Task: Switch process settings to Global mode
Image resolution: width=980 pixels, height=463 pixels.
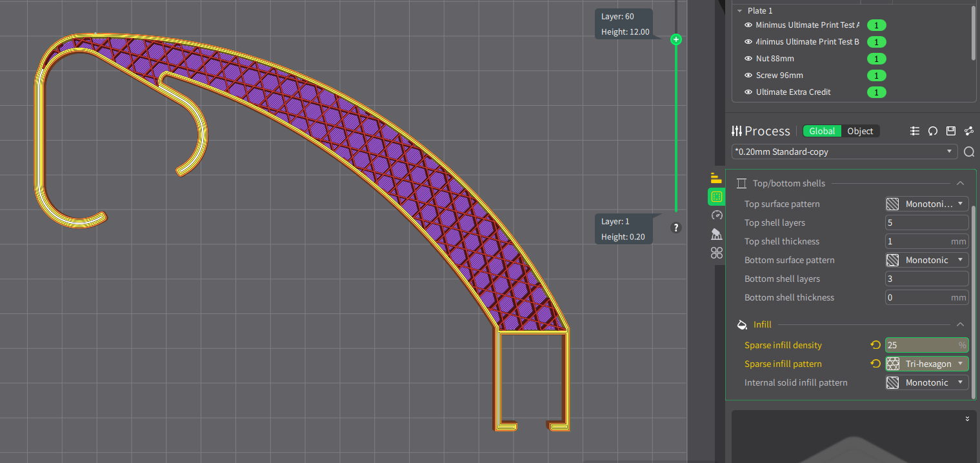Action: point(823,131)
